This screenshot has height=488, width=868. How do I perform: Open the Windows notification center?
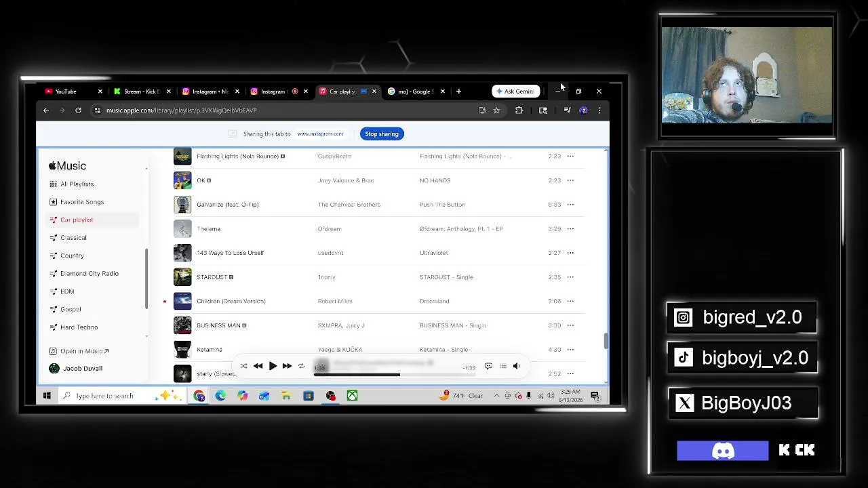point(595,396)
